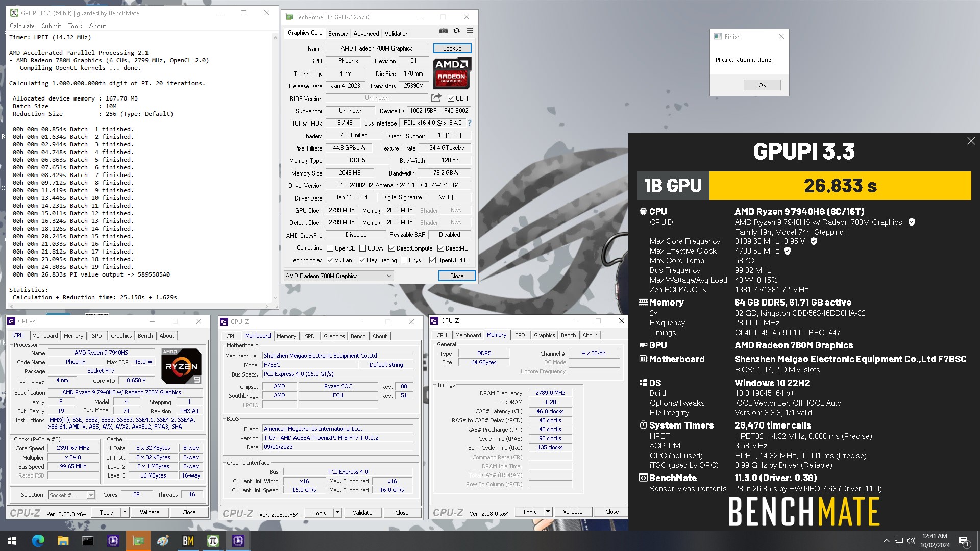Screen dimensions: 980x551
Task: Click GPUPI horizontal scrollbar
Action: 140,306
